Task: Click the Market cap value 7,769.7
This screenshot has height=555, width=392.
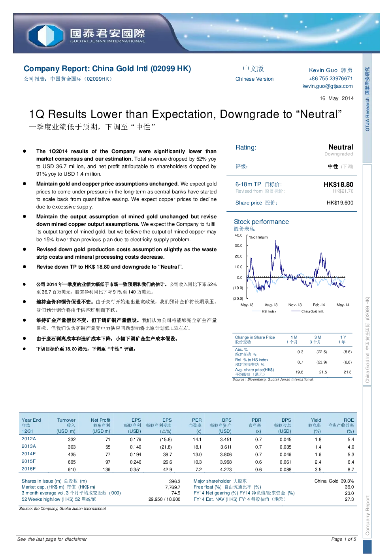Action: click(x=173, y=487)
